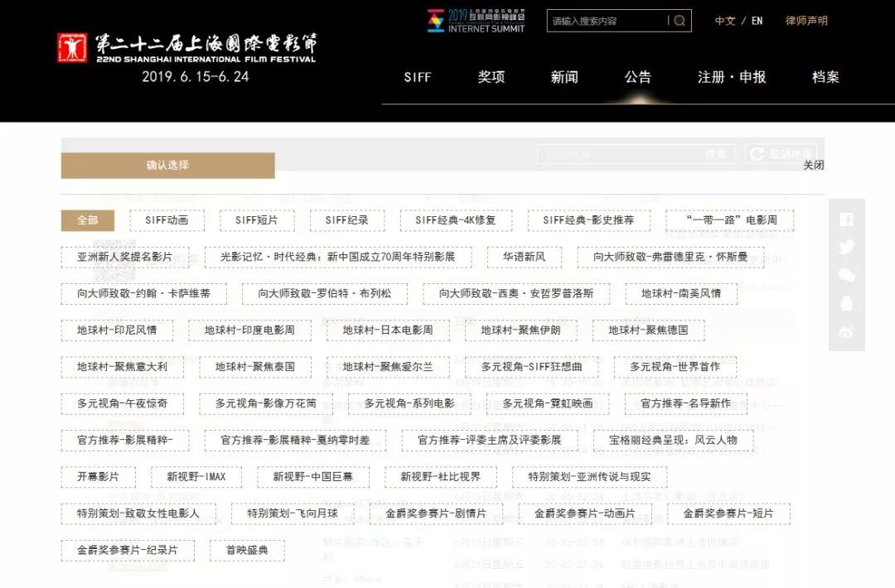Share via the WeChat icon

pos(846,275)
